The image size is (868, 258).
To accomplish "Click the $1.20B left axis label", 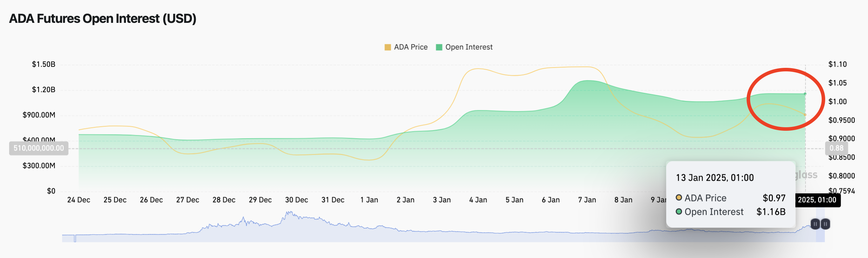I will click(44, 90).
